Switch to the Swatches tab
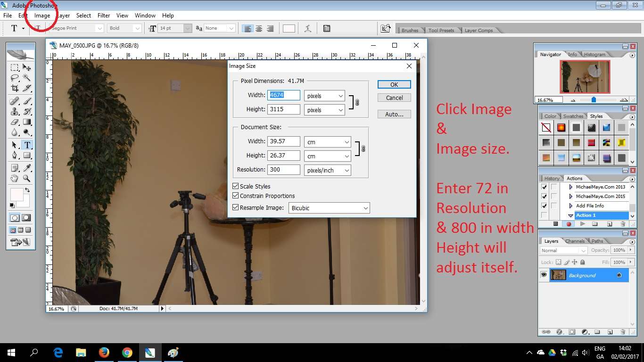Viewport: 644px width, 362px height. point(573,116)
